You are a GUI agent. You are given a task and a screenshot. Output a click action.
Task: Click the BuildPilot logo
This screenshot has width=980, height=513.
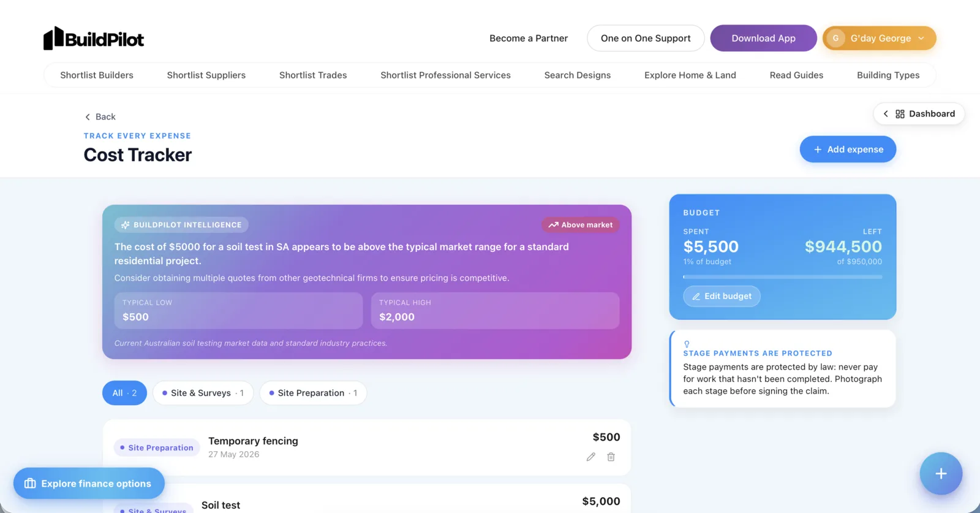pyautogui.click(x=94, y=38)
